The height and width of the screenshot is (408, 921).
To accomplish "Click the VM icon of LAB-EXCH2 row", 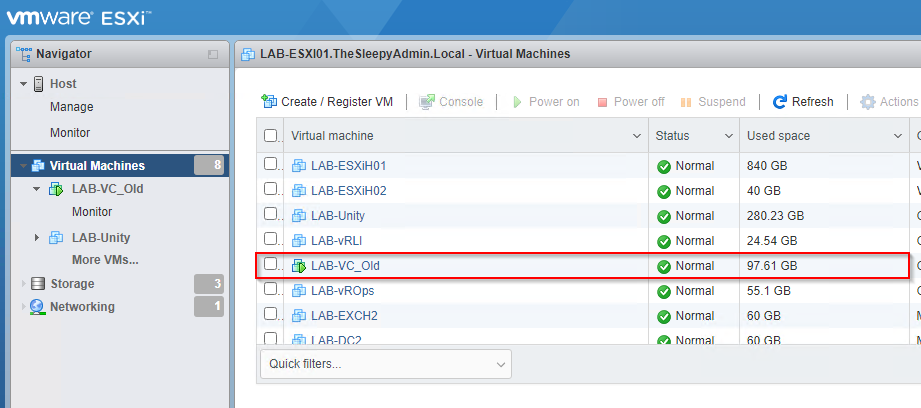I will click(x=300, y=316).
